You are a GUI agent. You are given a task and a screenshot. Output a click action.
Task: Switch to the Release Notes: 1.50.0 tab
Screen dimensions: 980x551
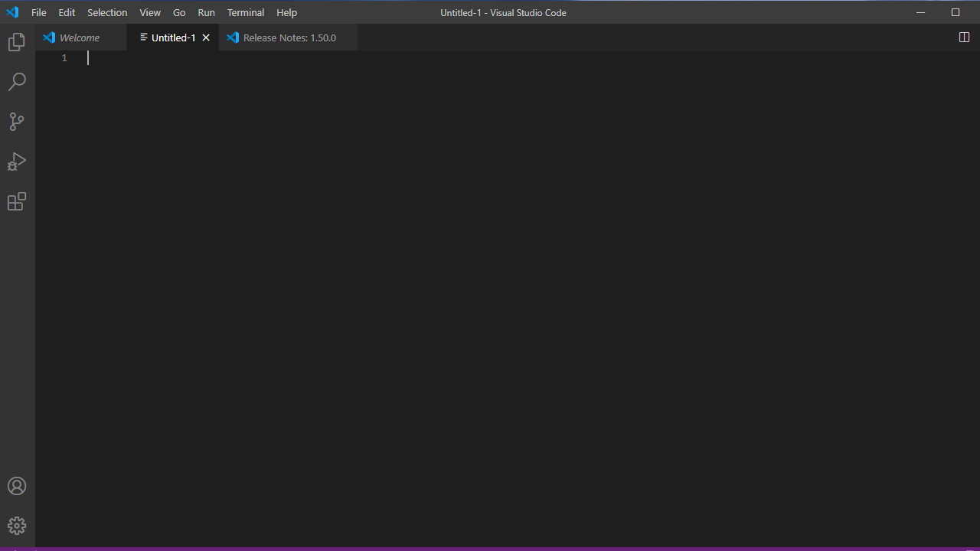pos(289,37)
